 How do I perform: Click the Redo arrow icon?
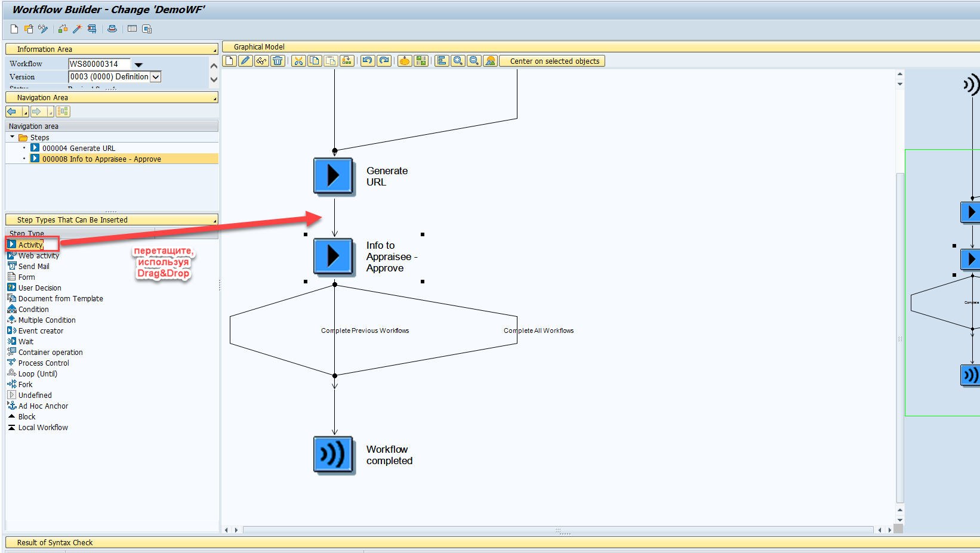(x=384, y=61)
